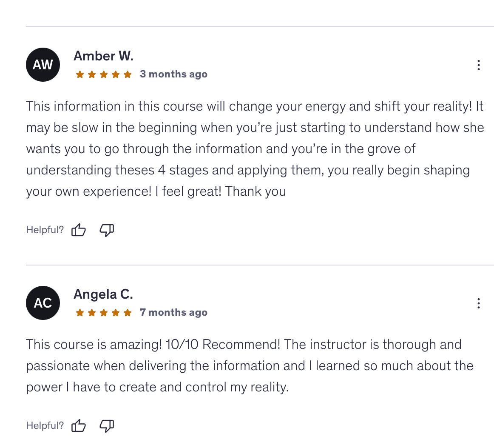Mark Angela C.'s review as helpful
The width and height of the screenshot is (494, 448).
click(79, 425)
